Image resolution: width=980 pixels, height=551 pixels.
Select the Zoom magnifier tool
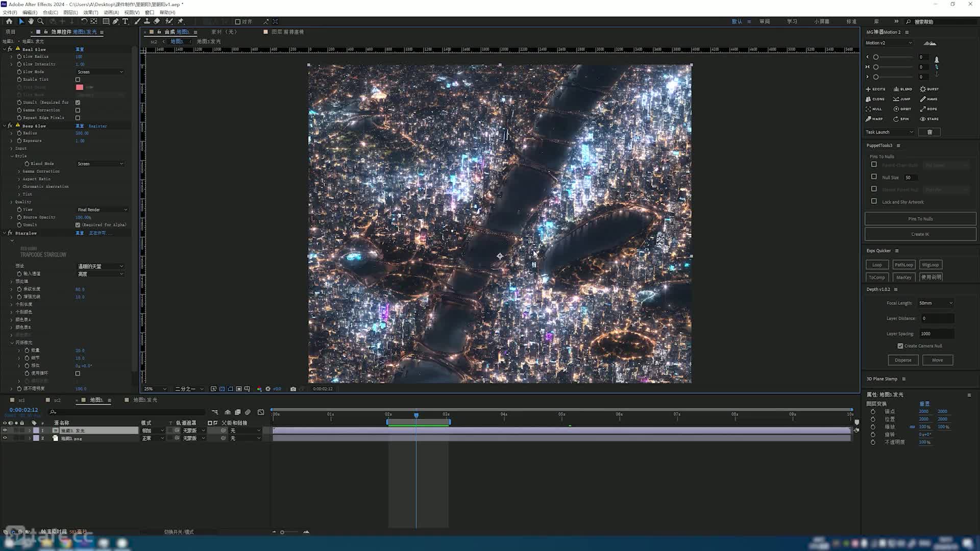[x=41, y=21]
